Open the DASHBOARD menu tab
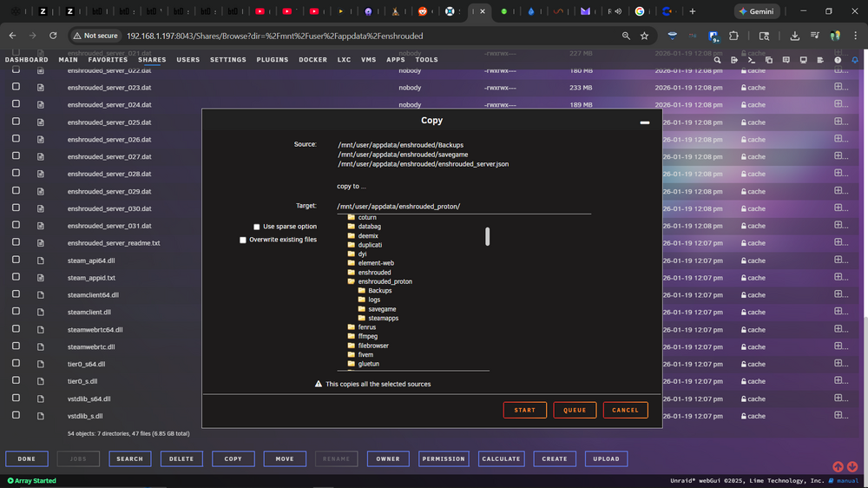The image size is (868, 488). [x=27, y=60]
